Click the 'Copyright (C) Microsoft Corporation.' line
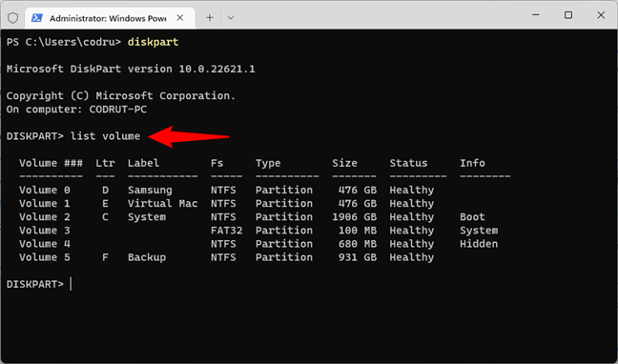The image size is (618, 364). [x=121, y=95]
